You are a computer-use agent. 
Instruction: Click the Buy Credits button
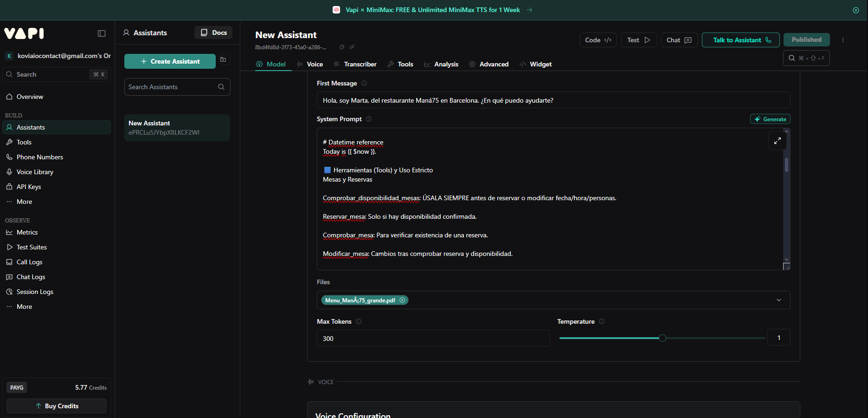click(57, 406)
